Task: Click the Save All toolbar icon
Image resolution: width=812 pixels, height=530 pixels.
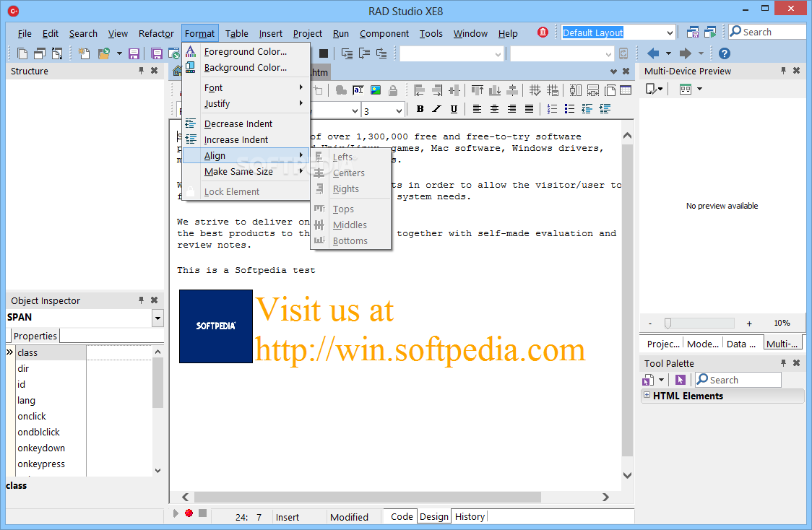Action: pyautogui.click(x=156, y=53)
